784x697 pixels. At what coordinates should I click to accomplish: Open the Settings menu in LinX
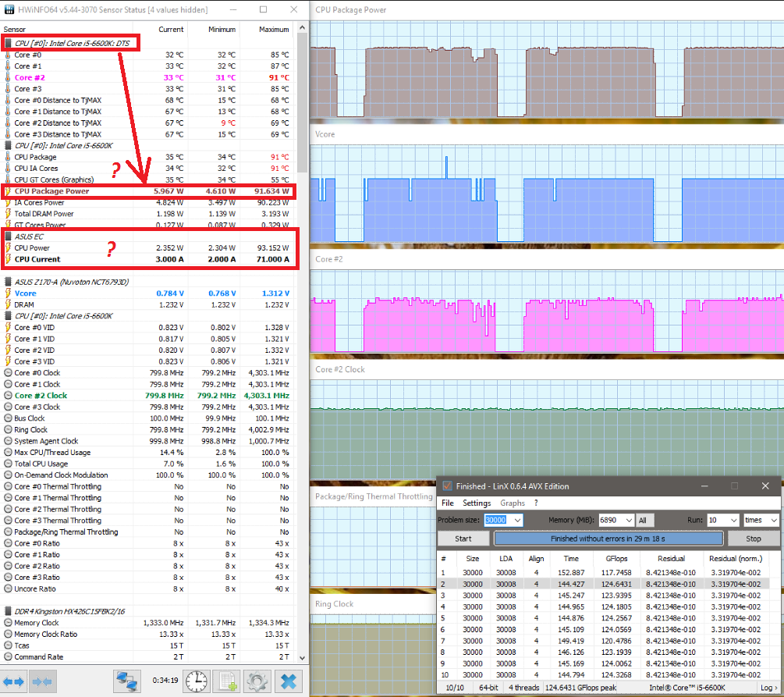coord(477,503)
